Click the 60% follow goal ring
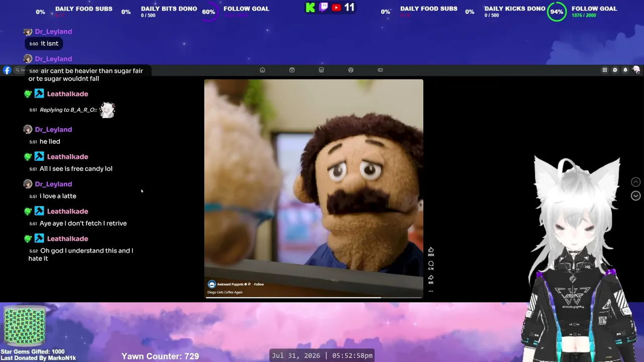The image size is (644, 362). point(209,12)
